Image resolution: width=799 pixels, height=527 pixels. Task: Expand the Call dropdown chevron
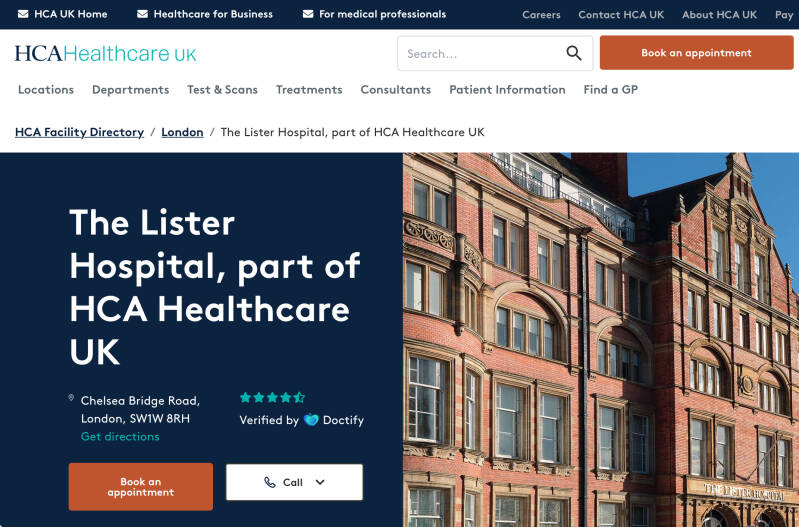point(320,482)
